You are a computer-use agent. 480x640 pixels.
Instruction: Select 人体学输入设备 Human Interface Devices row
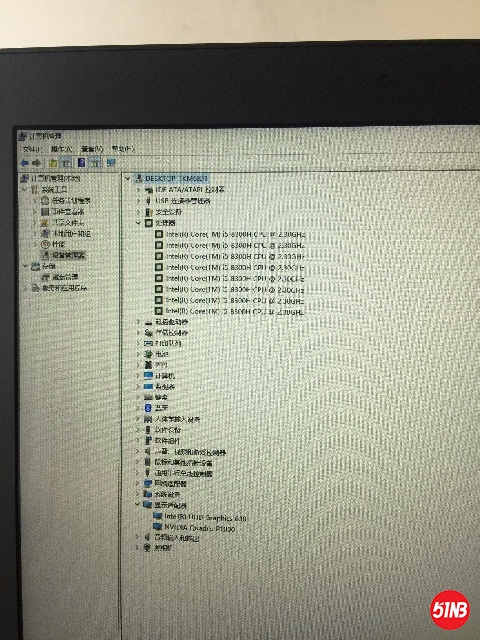[x=172, y=419]
